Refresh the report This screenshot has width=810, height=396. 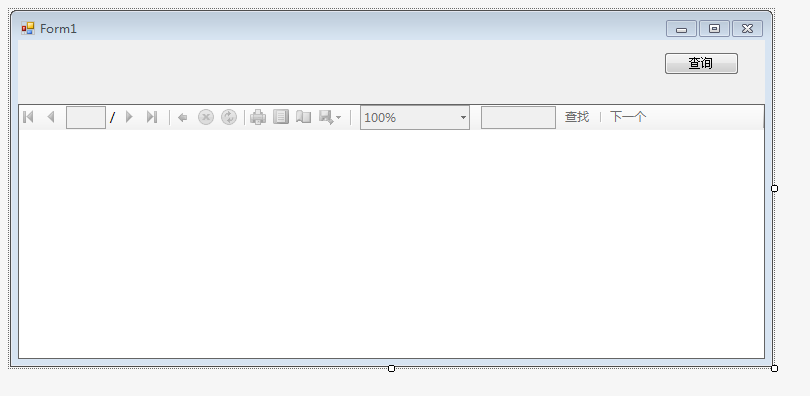(x=229, y=117)
